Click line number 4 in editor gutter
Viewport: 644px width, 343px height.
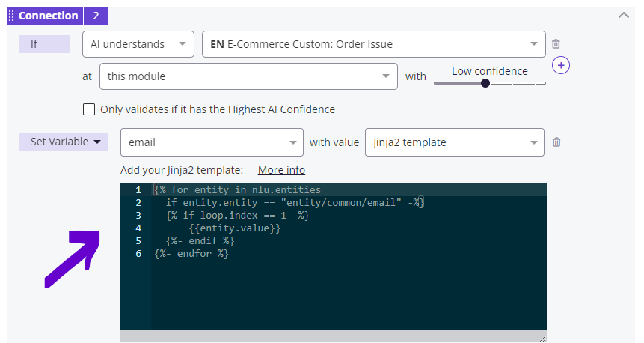tap(138, 228)
